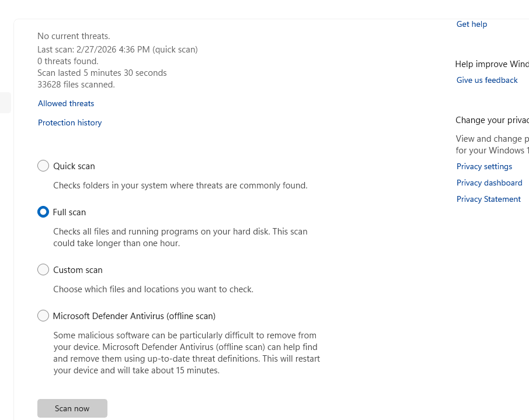Click the 'No current threats.' status text
Viewport: 529px width, 420px height.
(74, 36)
